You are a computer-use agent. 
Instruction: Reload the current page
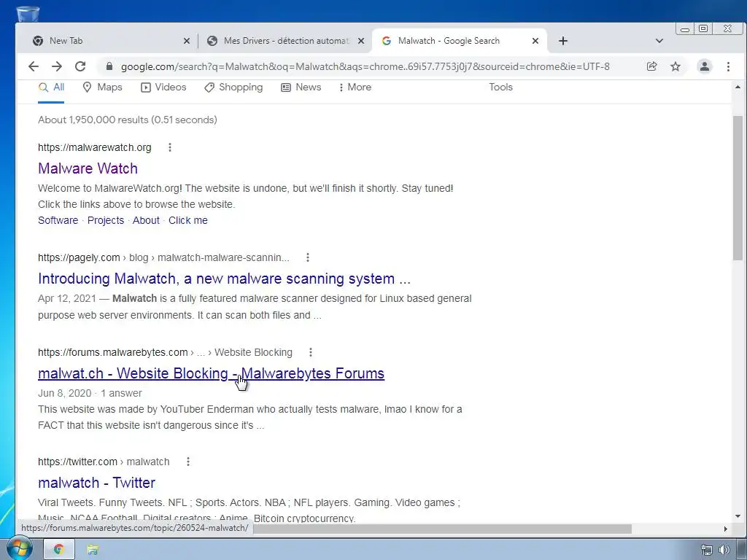(x=80, y=66)
